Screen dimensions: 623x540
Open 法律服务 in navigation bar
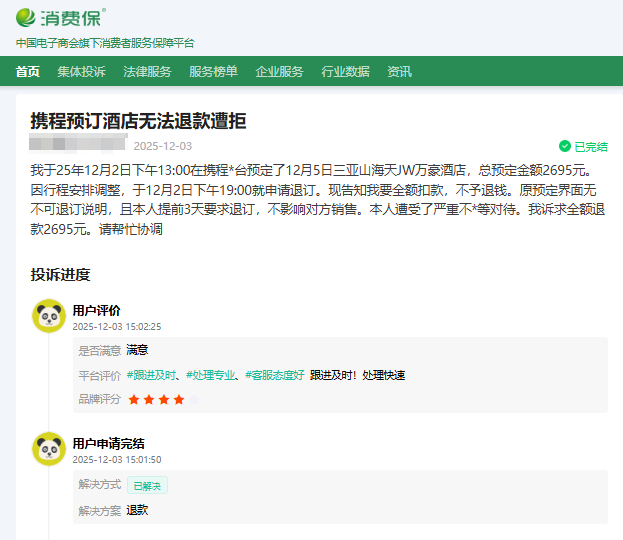(x=147, y=71)
